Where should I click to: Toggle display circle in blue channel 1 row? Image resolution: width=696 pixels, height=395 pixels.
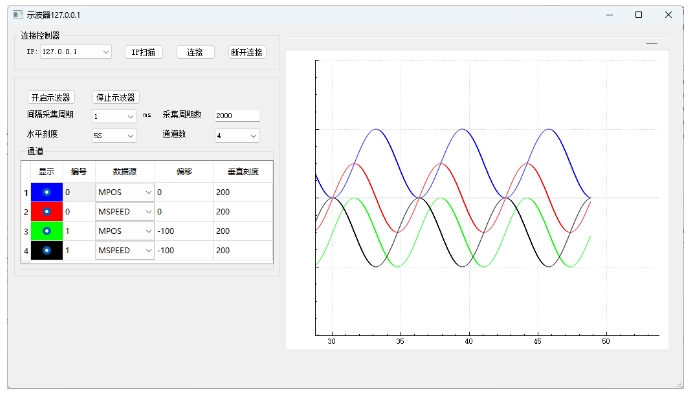47,192
